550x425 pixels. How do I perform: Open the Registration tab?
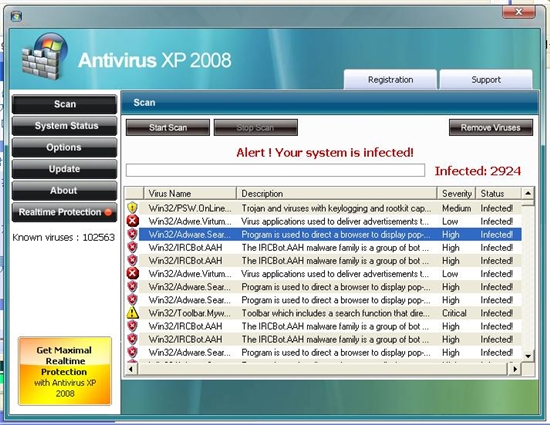pos(390,80)
